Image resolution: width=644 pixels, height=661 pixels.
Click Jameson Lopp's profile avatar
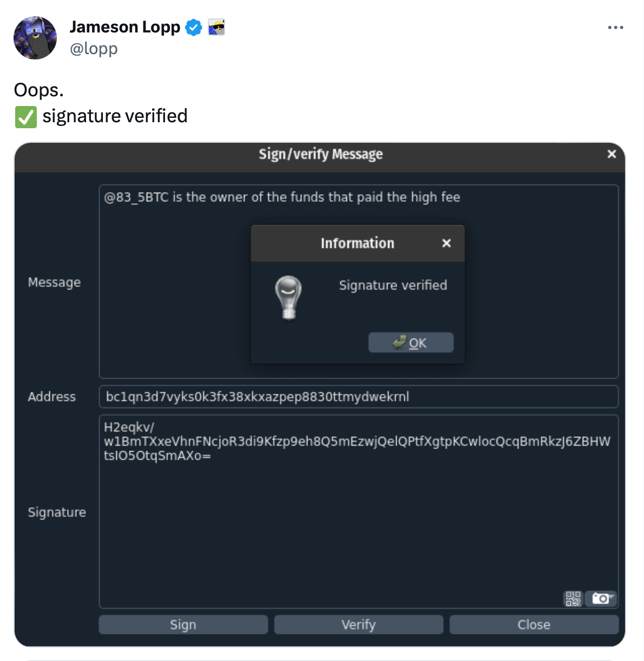(x=35, y=38)
